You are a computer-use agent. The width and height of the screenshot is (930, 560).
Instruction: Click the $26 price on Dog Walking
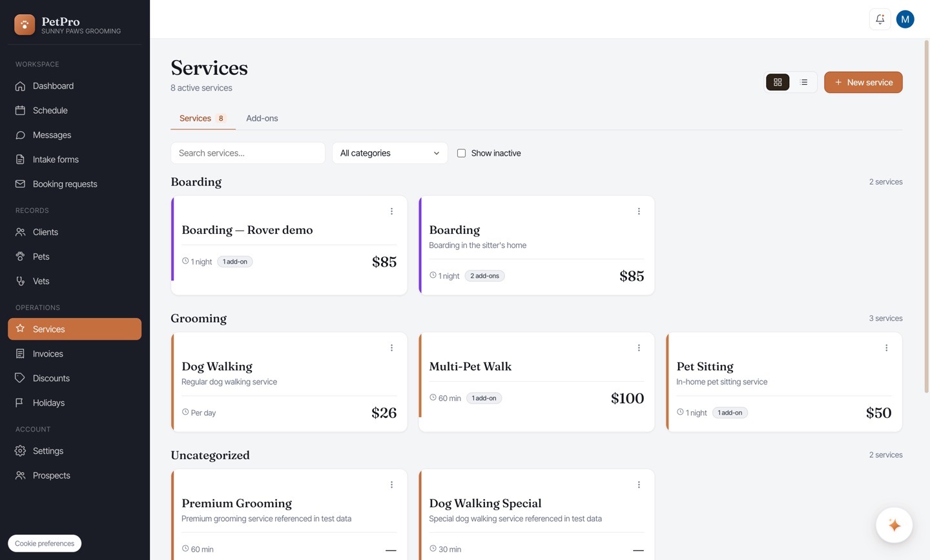coord(384,413)
